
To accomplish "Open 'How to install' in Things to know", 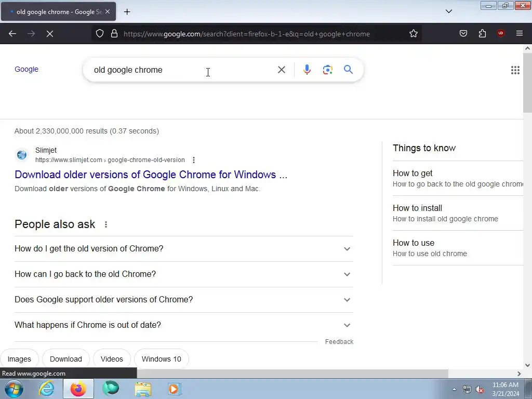I will [458, 213].
